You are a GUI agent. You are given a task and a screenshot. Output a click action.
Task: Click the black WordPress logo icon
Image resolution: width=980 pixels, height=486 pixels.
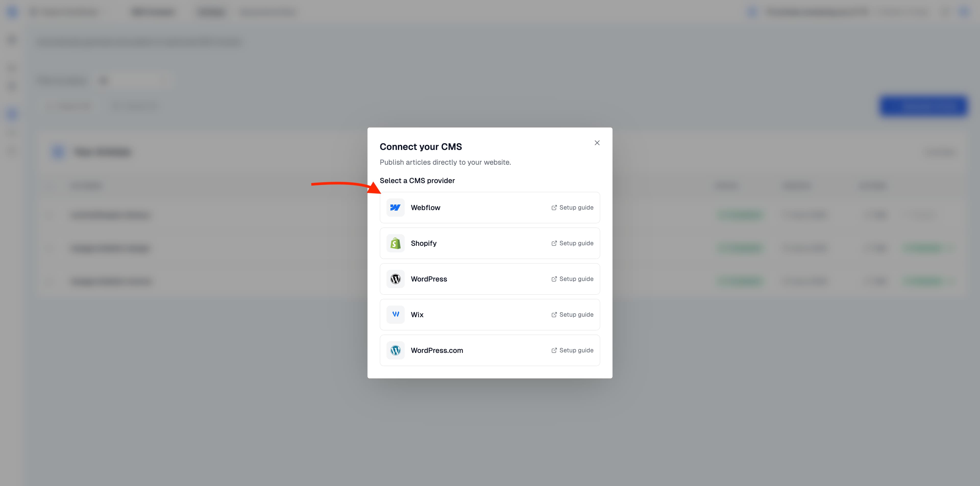(x=395, y=279)
